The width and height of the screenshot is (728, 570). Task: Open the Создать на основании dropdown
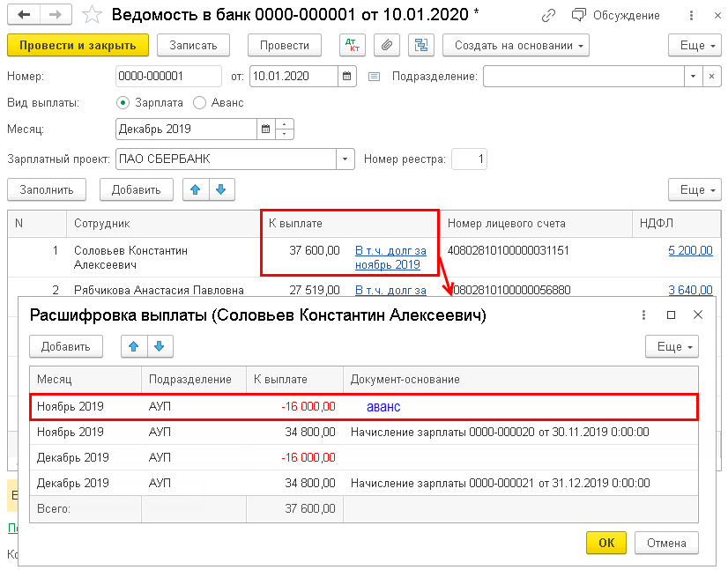(x=516, y=46)
